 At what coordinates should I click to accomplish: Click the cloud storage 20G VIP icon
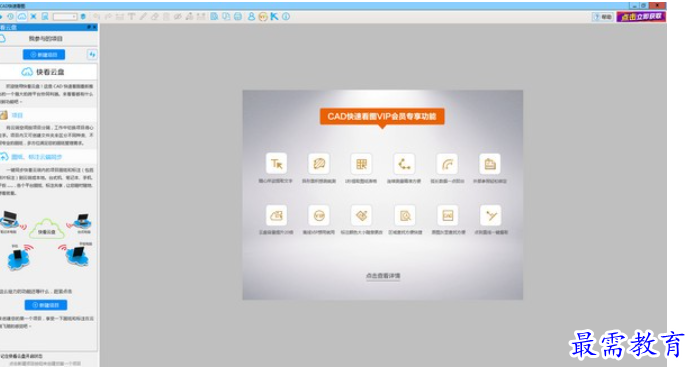click(x=276, y=216)
